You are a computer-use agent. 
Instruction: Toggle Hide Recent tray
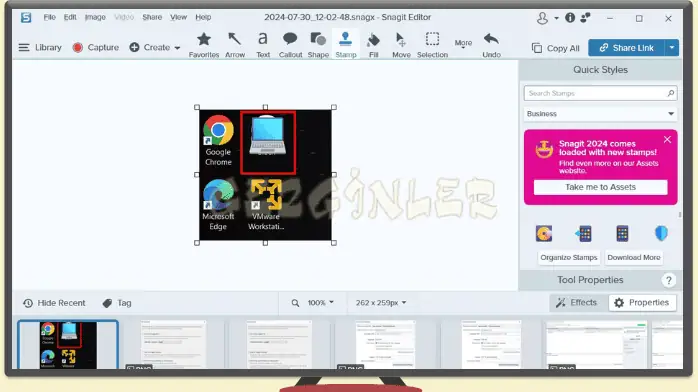(54, 303)
